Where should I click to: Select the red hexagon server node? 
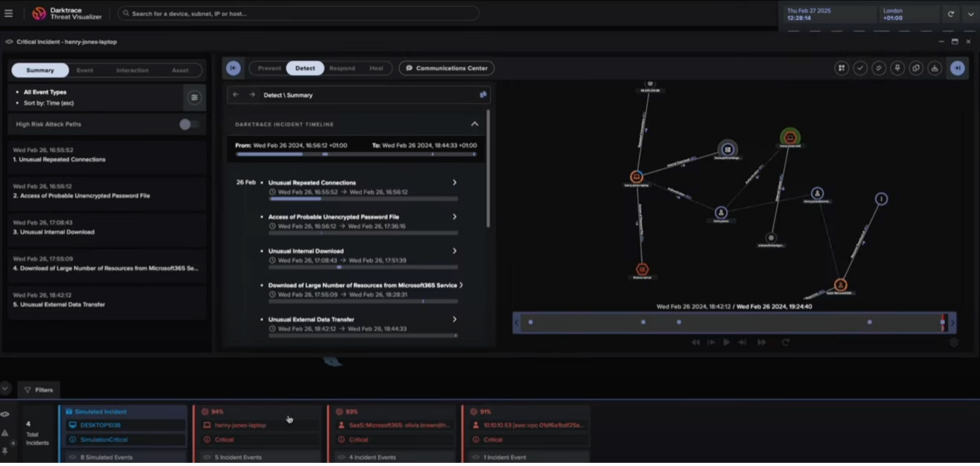click(x=642, y=270)
